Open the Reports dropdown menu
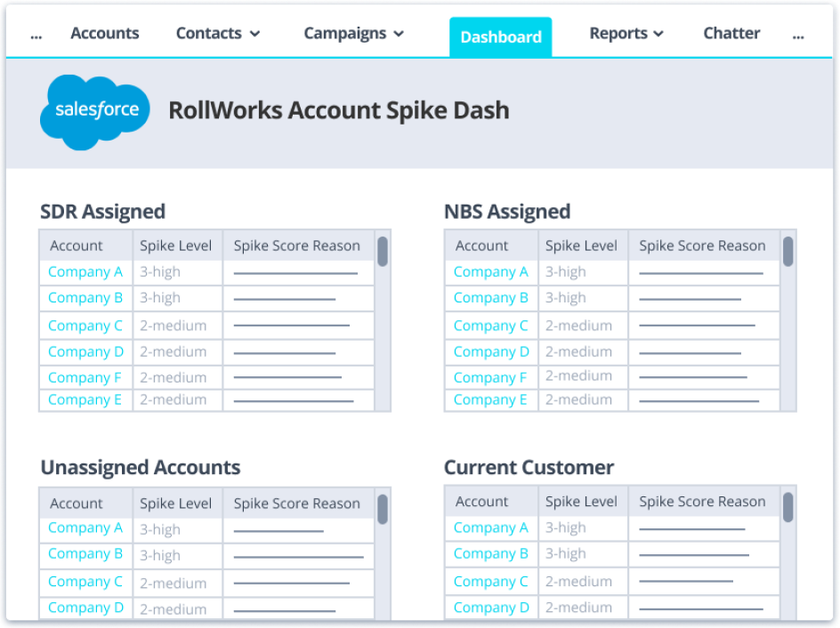 pyautogui.click(x=626, y=33)
